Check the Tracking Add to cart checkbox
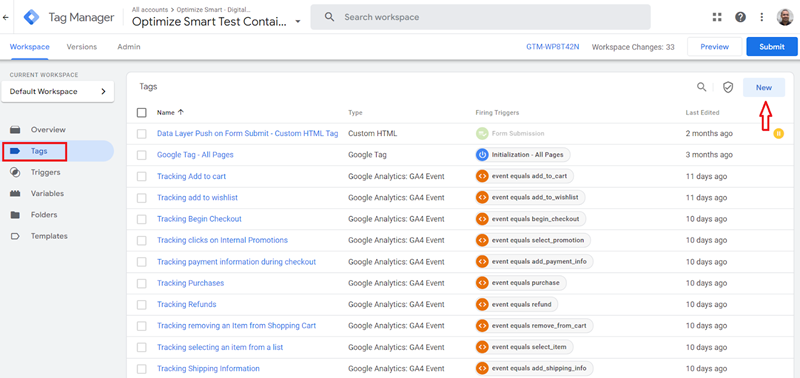Viewport: 800px width, 378px height. coord(142,177)
